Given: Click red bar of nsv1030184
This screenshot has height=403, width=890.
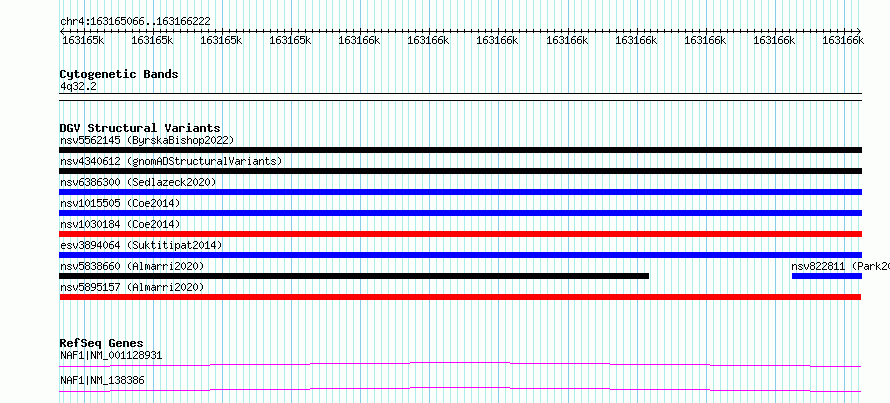Looking at the screenshot, I should 460,234.
